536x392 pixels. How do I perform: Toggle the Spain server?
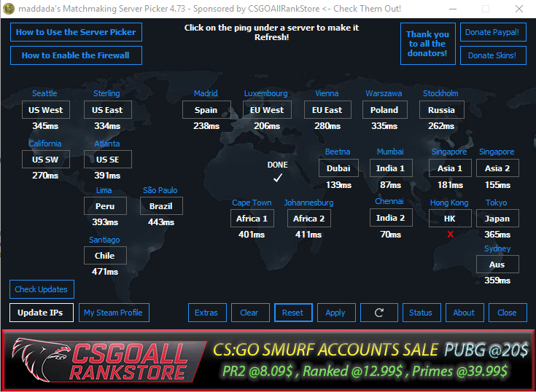click(x=206, y=109)
